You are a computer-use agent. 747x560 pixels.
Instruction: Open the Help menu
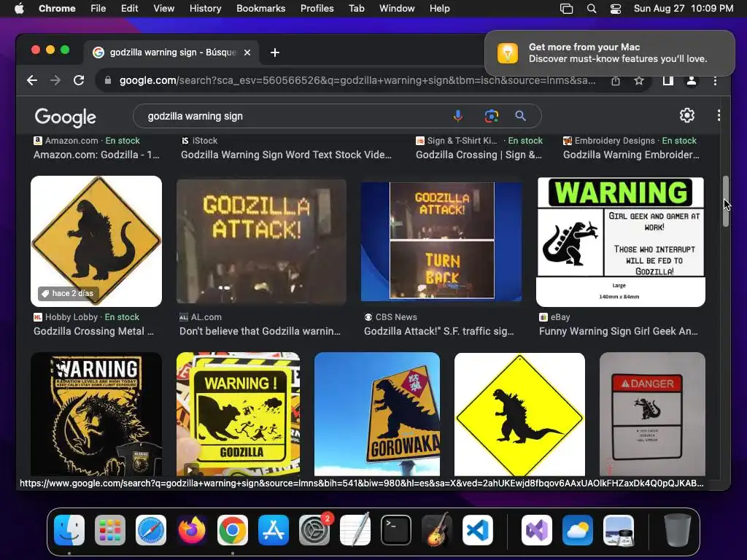point(439,9)
